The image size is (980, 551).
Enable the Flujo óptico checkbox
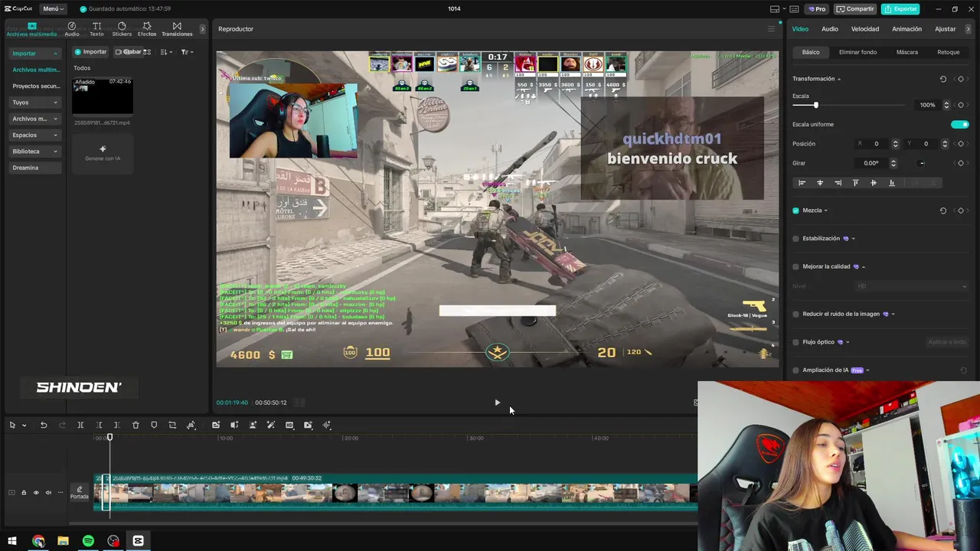(x=795, y=342)
